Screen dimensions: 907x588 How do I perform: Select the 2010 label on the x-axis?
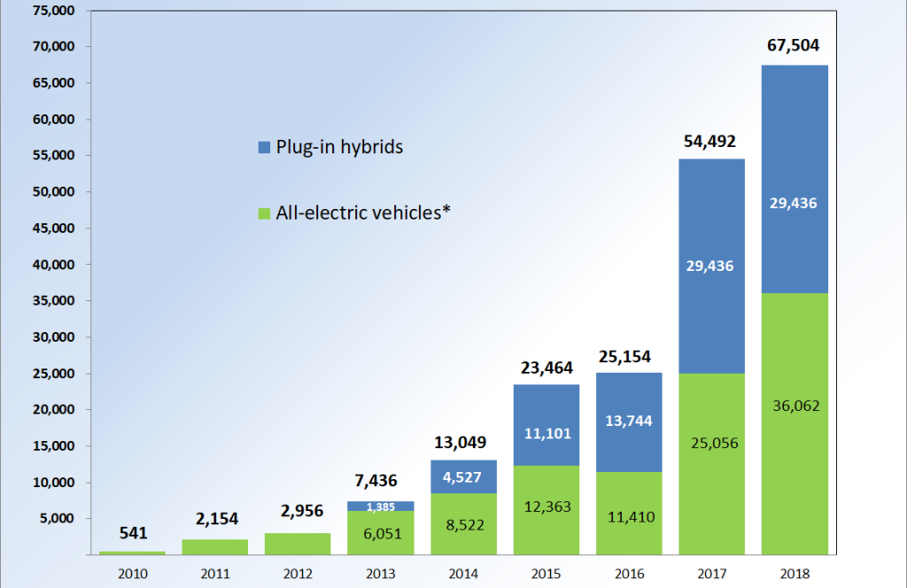(132, 573)
